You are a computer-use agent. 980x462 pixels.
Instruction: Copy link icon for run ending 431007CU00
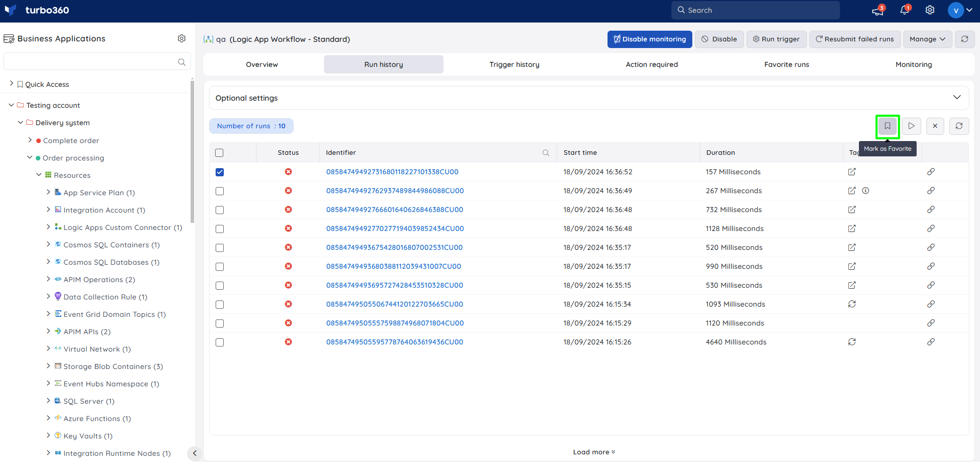(x=931, y=266)
